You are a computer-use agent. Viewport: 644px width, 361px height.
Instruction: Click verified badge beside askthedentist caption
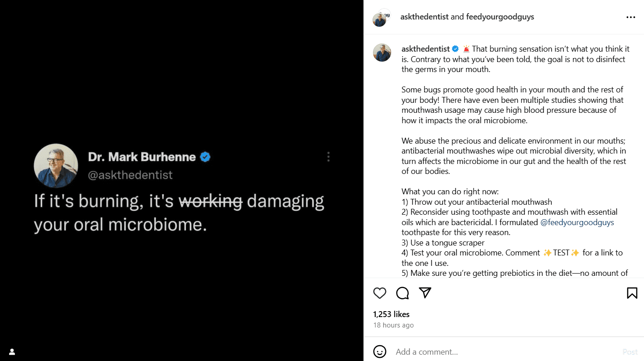pos(455,49)
